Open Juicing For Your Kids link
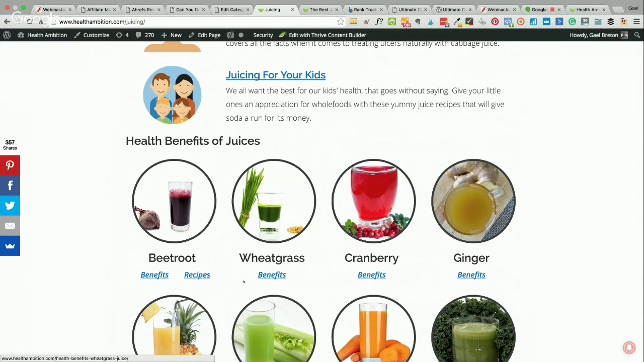644x362 pixels. [x=276, y=75]
